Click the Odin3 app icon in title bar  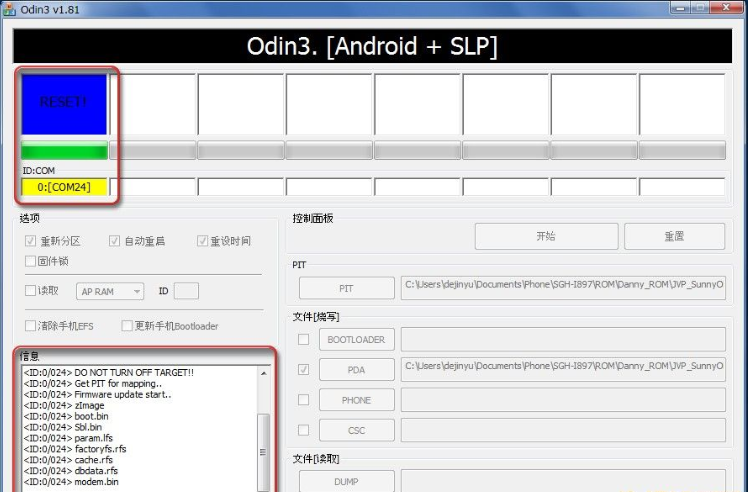coord(9,9)
